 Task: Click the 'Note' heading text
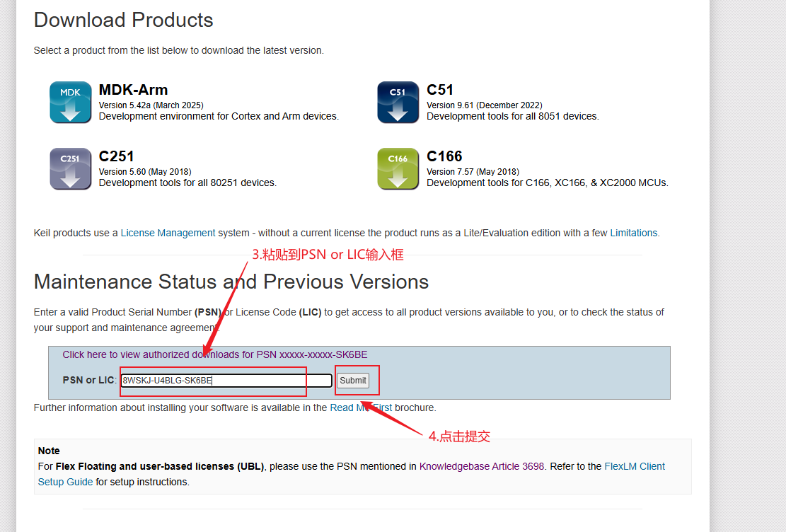49,451
